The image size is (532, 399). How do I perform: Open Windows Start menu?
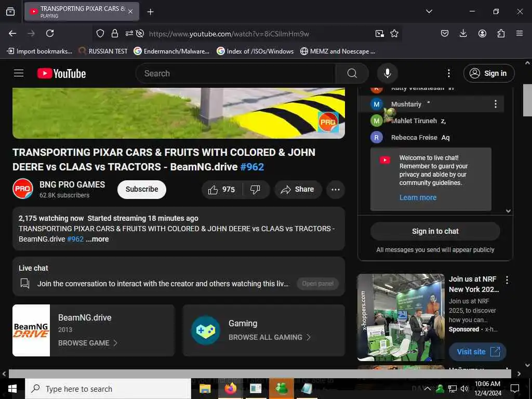point(12,389)
